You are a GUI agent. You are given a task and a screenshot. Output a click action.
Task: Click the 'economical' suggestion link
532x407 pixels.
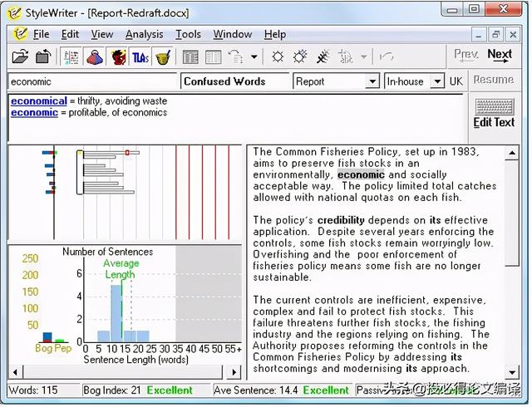pyautogui.click(x=38, y=101)
